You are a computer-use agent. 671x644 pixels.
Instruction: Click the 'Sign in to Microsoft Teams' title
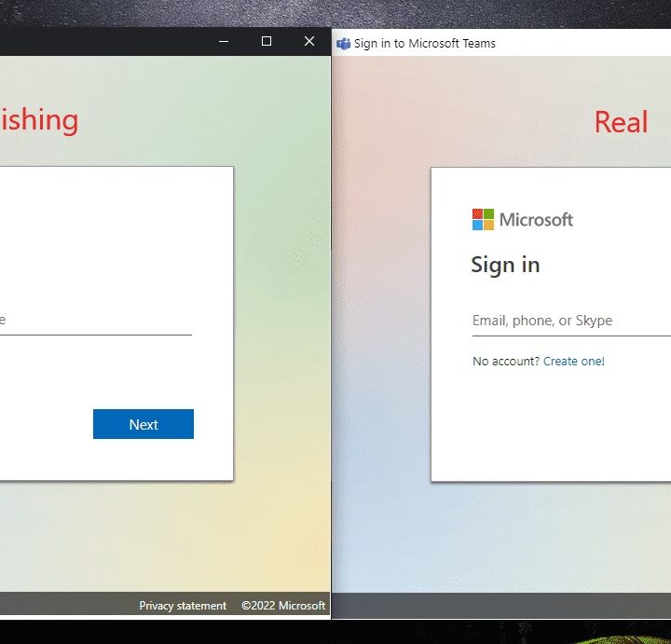click(425, 44)
